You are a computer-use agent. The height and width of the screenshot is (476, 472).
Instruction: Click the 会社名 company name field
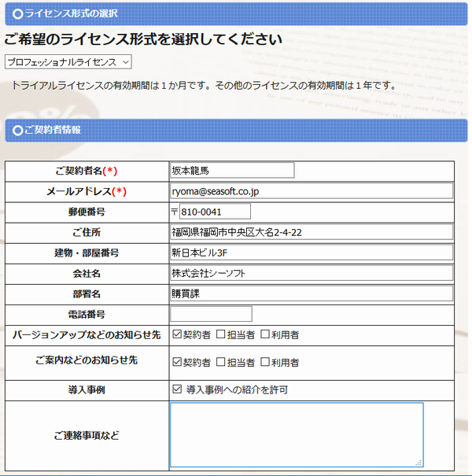311,273
